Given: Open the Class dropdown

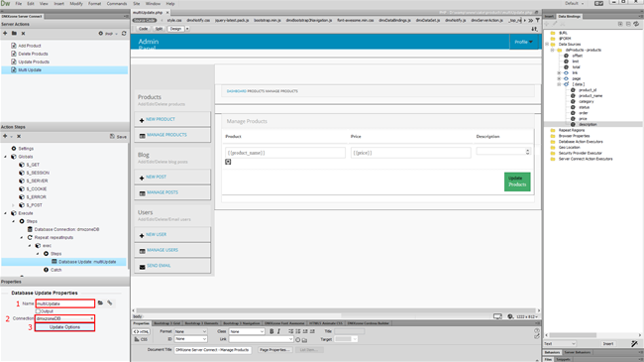Looking at the screenshot, I should pyautogui.click(x=247, y=331).
